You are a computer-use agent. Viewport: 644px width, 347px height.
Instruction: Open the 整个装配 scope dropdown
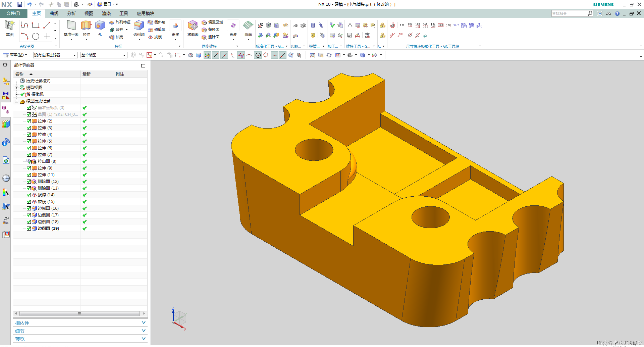(104, 55)
